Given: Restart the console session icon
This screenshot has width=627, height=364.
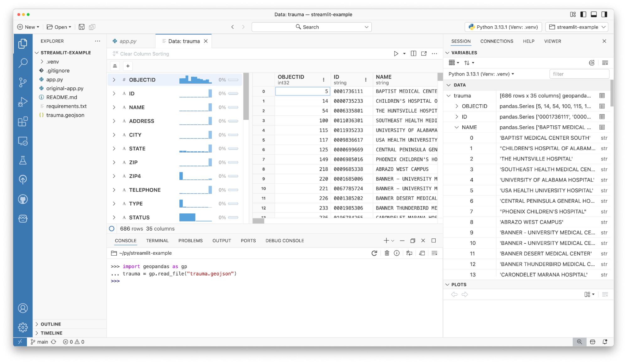Looking at the screenshot, I should coord(374,253).
